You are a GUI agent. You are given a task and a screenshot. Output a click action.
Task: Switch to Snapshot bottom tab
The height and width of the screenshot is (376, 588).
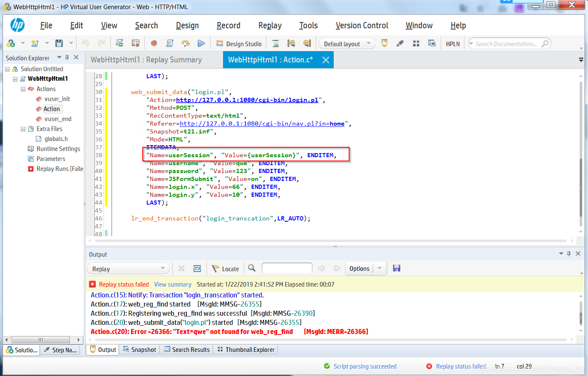coord(140,350)
